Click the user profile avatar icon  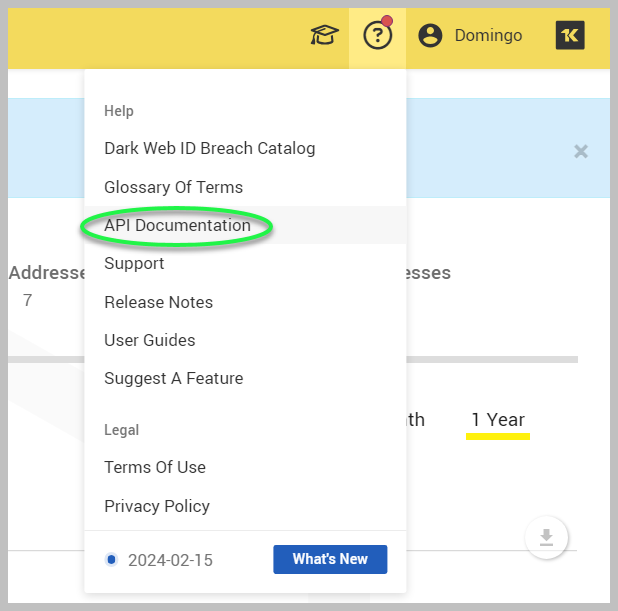[430, 36]
